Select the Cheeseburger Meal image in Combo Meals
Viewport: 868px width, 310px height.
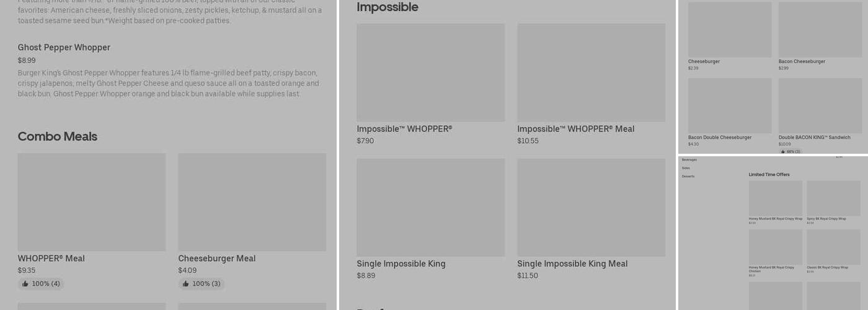pyautogui.click(x=252, y=202)
